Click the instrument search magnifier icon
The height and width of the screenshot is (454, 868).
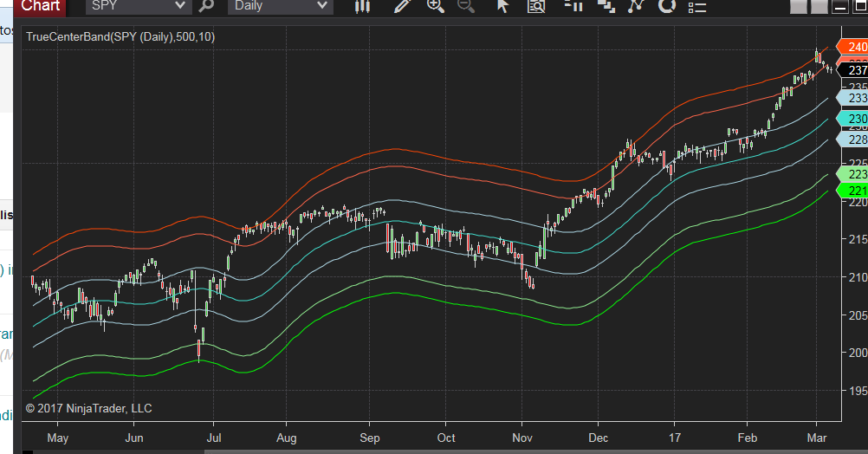[x=206, y=6]
